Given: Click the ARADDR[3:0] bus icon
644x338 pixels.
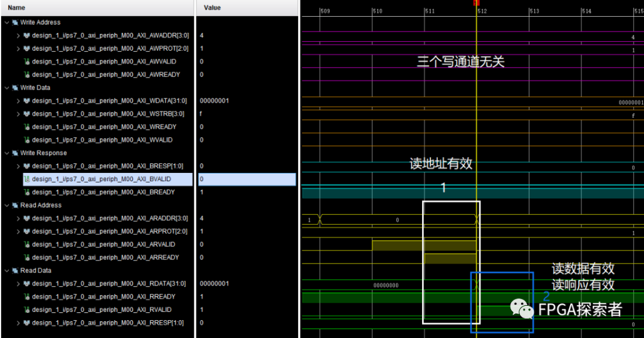Looking at the screenshot, I should [27, 218].
